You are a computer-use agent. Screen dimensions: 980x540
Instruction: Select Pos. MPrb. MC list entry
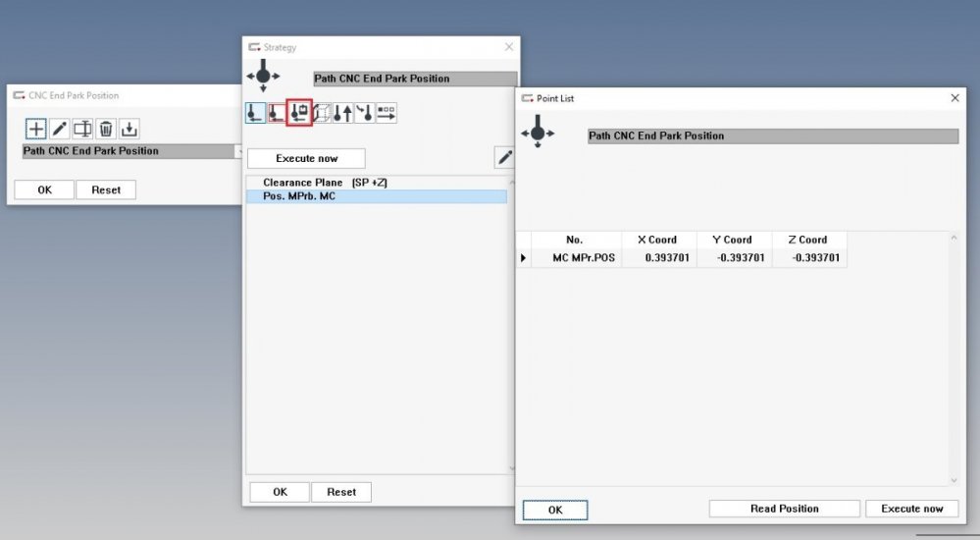pos(377,195)
